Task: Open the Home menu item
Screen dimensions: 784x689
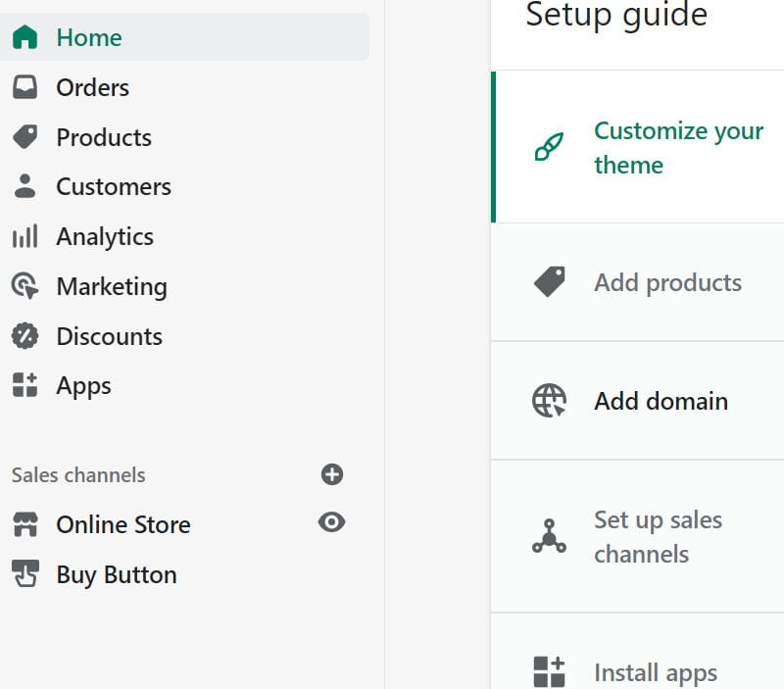Action: click(184, 37)
